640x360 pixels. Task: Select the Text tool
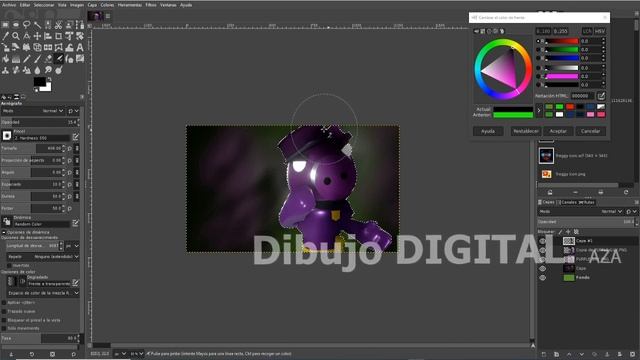[80, 47]
